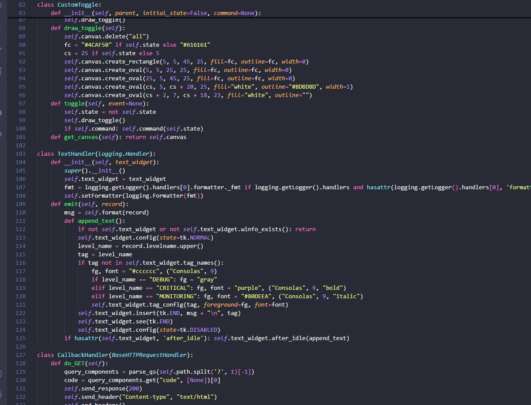Jump to sticky header class CustomToggle
The height and width of the screenshot is (405, 531).
click(x=69, y=5)
